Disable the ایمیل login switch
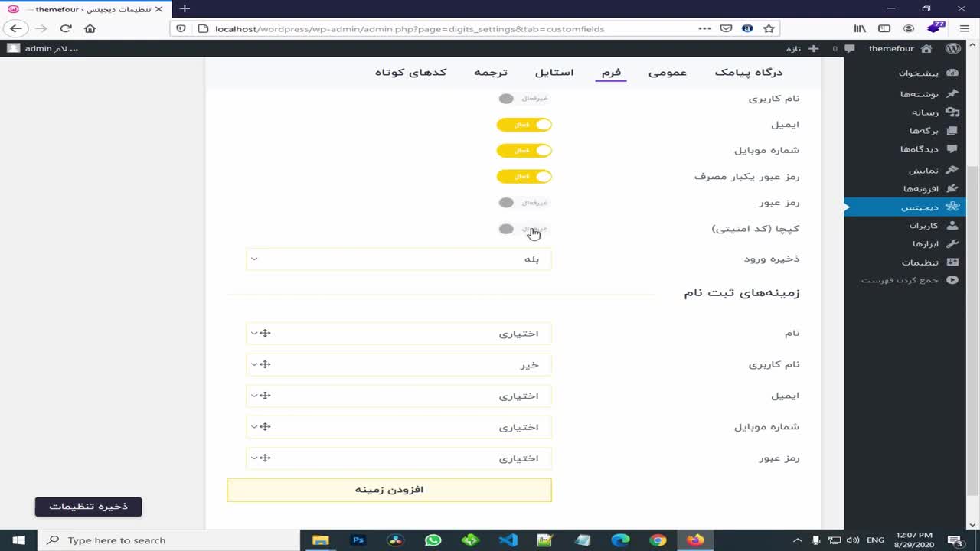This screenshot has height=551, width=980. point(524,125)
